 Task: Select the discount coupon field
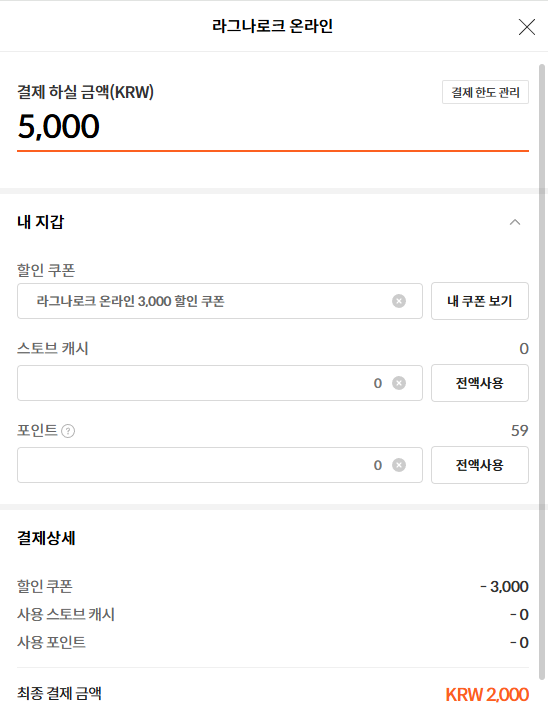[220, 301]
